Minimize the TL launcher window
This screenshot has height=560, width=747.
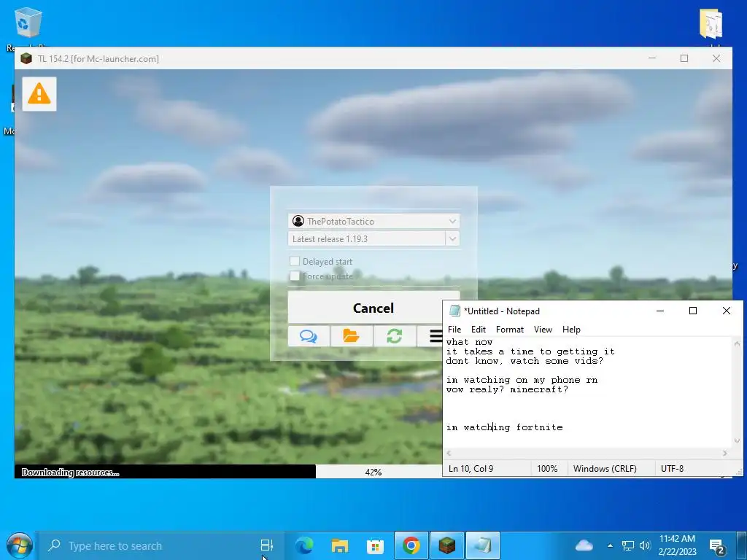coord(652,58)
